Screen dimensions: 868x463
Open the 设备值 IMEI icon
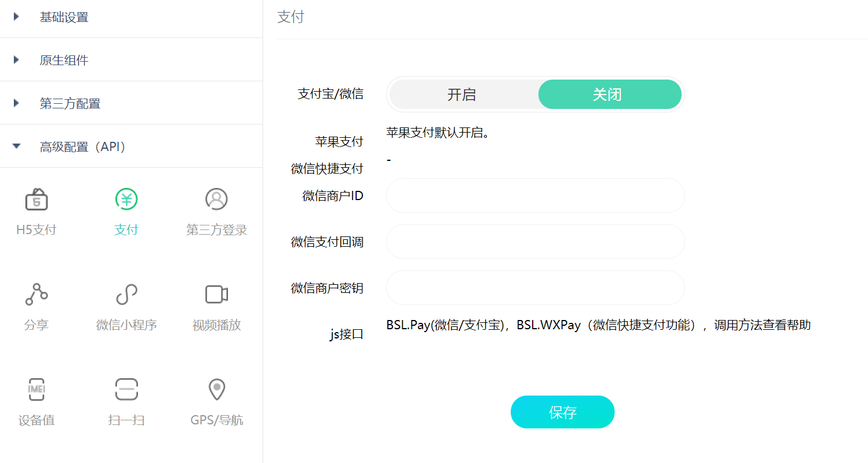click(x=36, y=390)
